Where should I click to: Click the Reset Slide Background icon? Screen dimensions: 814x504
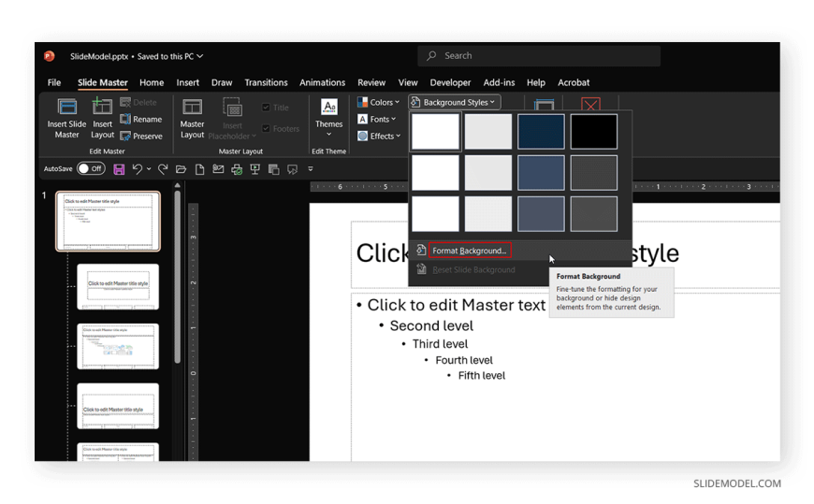coord(421,269)
